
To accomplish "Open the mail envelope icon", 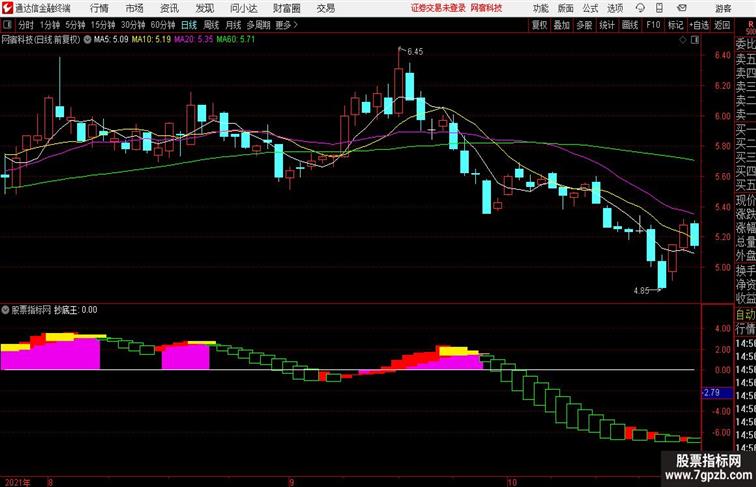I will pyautogui.click(x=682, y=8).
